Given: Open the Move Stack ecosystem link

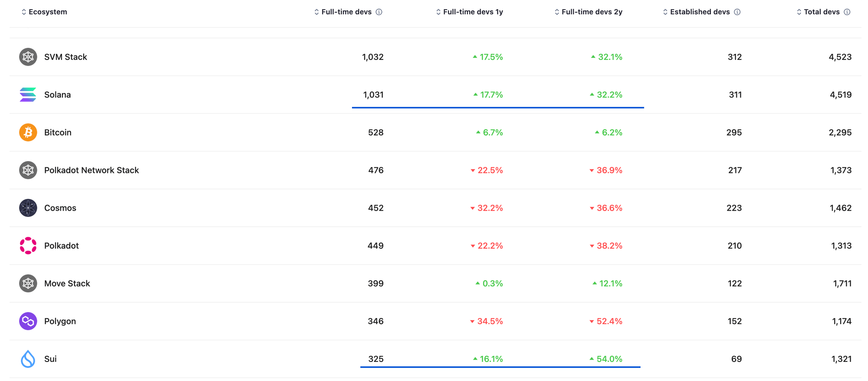Looking at the screenshot, I should [67, 283].
